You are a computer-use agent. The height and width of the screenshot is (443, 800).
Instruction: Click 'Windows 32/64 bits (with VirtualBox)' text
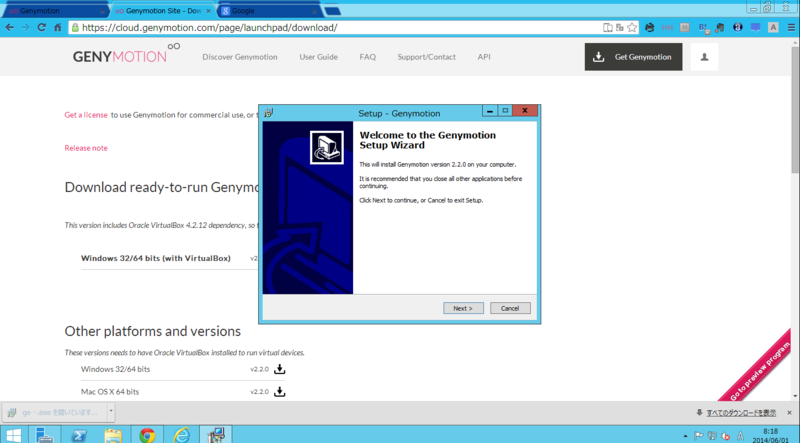[156, 258]
